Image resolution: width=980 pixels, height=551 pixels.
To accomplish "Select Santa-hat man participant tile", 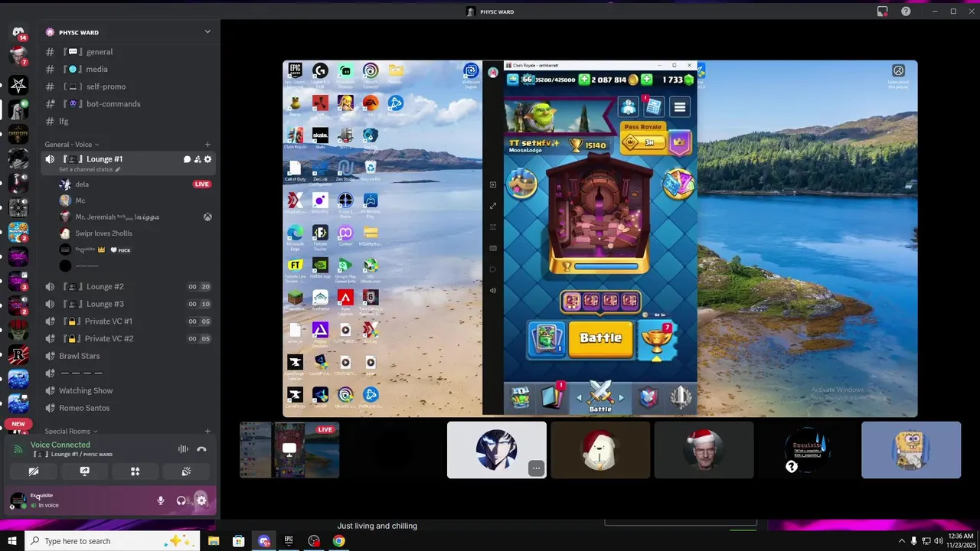I will click(x=704, y=450).
